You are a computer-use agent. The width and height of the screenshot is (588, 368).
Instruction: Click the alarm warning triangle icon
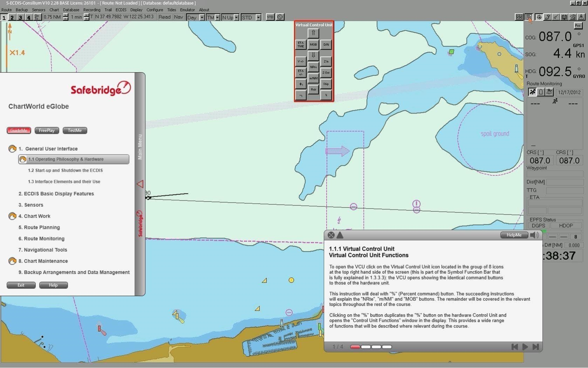coord(581,17)
